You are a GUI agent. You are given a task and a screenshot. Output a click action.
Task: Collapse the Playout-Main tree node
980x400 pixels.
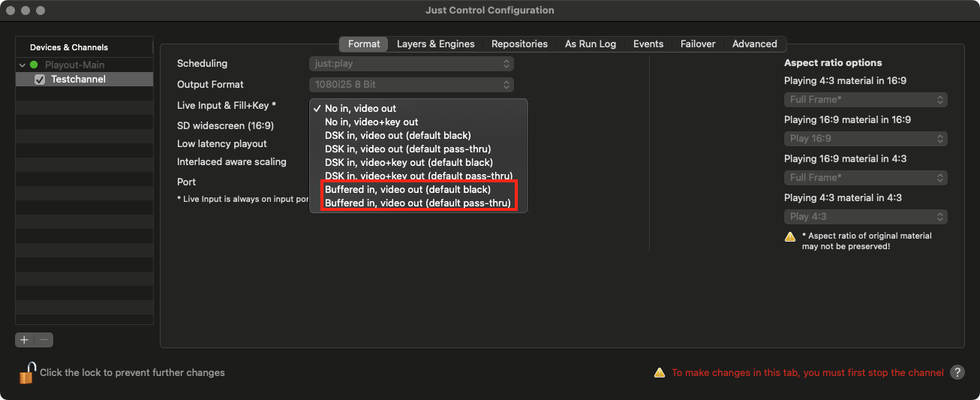23,65
